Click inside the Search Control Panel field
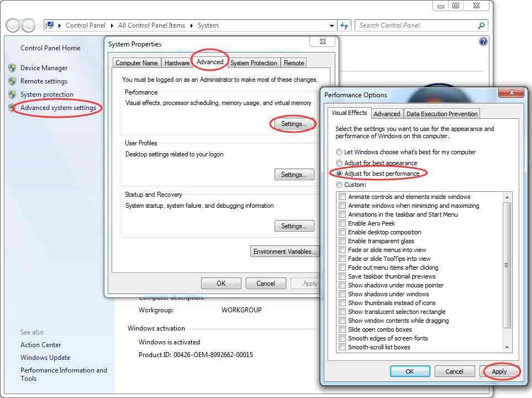Viewport: 532px width, 398px height. (414, 25)
